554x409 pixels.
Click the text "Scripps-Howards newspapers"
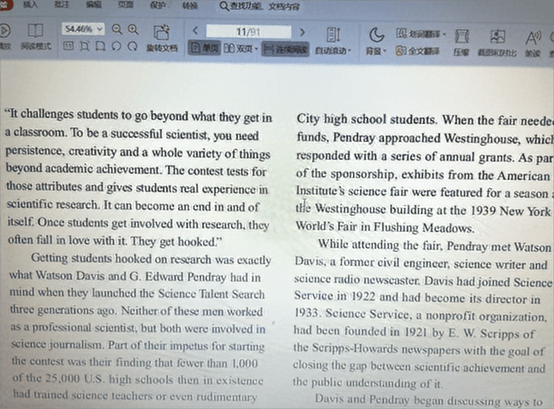(386, 349)
